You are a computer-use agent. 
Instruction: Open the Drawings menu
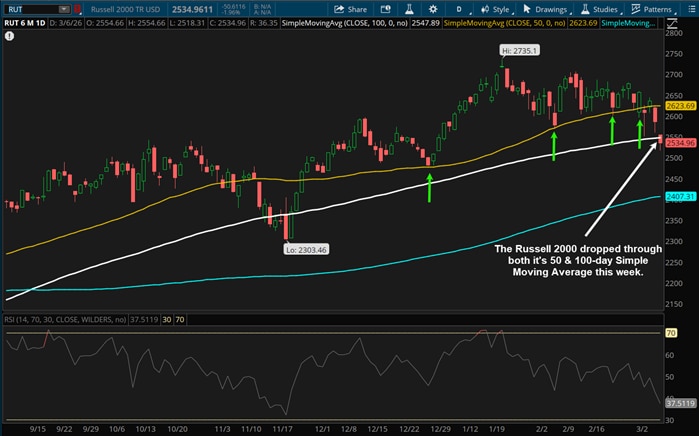[545, 9]
